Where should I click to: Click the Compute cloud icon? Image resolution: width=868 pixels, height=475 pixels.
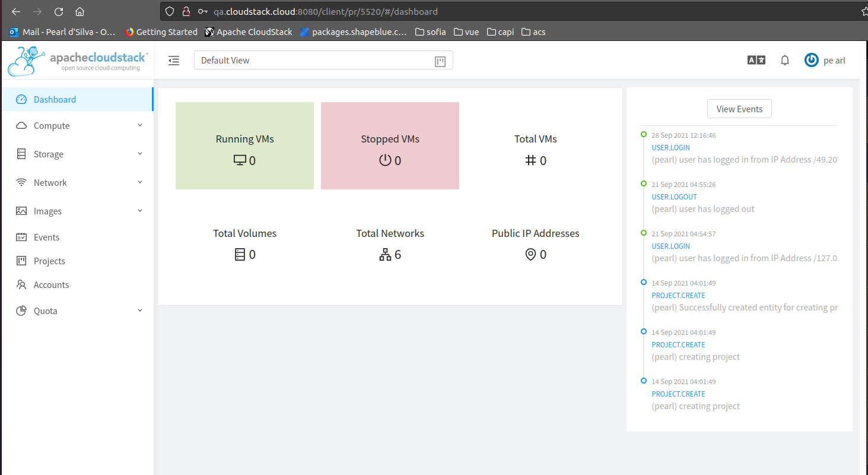pyautogui.click(x=21, y=125)
